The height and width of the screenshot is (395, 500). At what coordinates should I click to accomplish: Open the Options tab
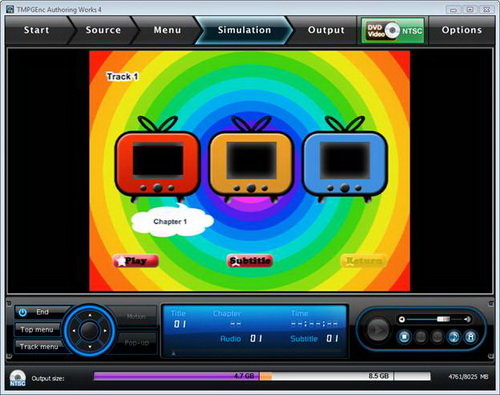pyautogui.click(x=462, y=30)
